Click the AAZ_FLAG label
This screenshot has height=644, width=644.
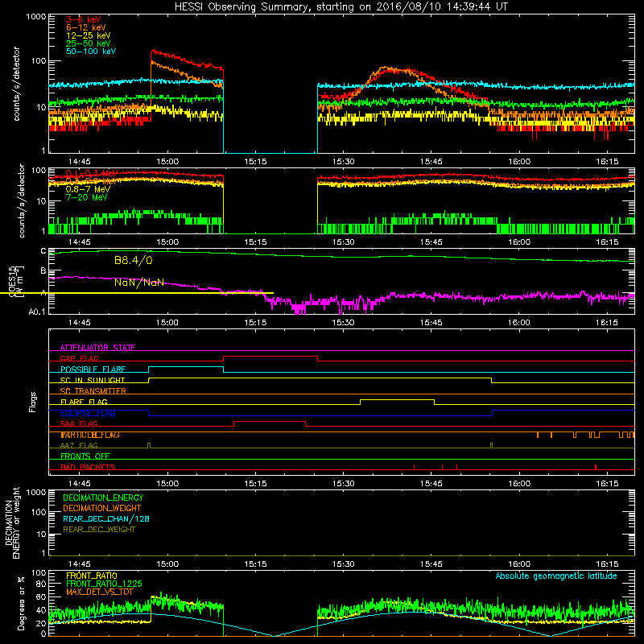(x=79, y=445)
